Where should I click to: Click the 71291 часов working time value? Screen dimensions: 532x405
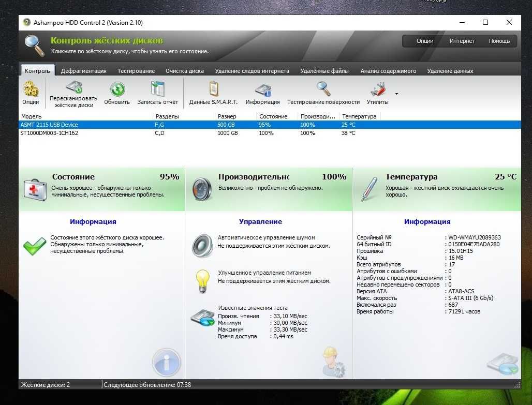pos(464,311)
